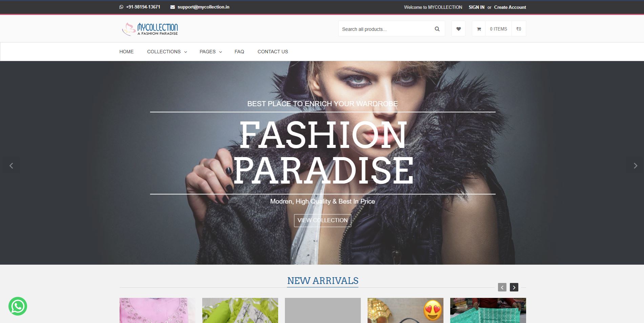The width and height of the screenshot is (644, 323).
Task: Click the VIEW COLLECTION button
Action: pos(323,221)
